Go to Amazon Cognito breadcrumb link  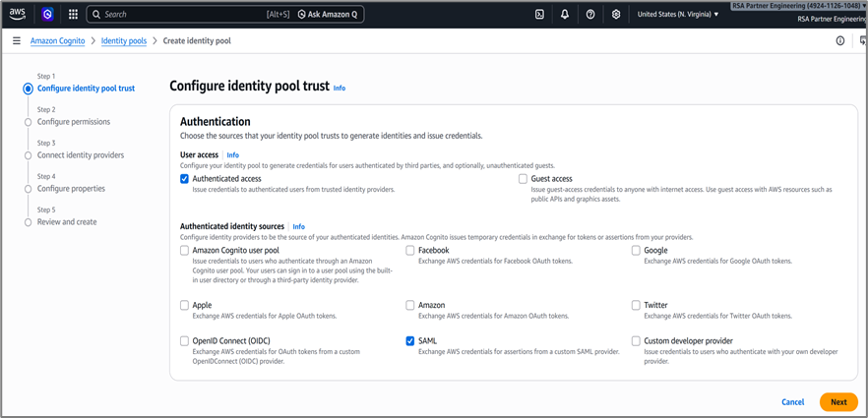coord(57,41)
